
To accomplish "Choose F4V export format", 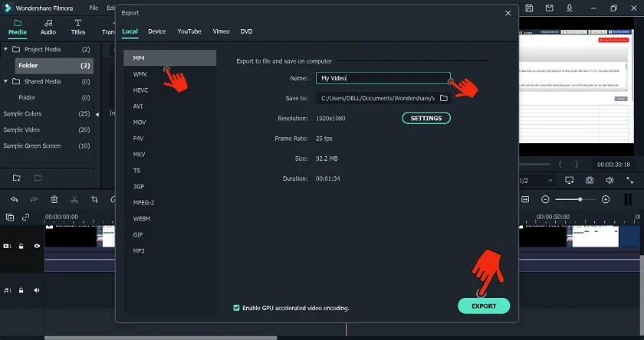I will click(x=169, y=138).
